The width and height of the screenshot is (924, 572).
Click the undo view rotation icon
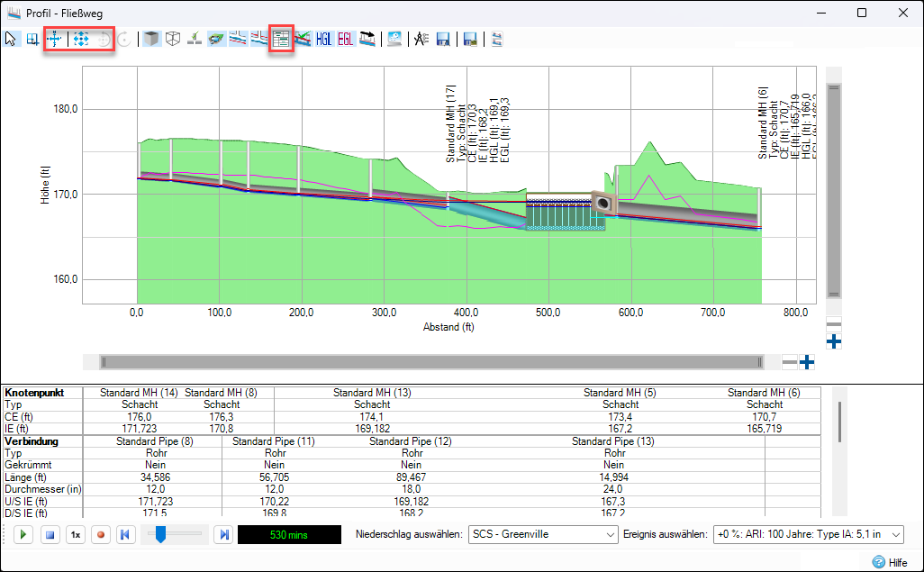103,40
